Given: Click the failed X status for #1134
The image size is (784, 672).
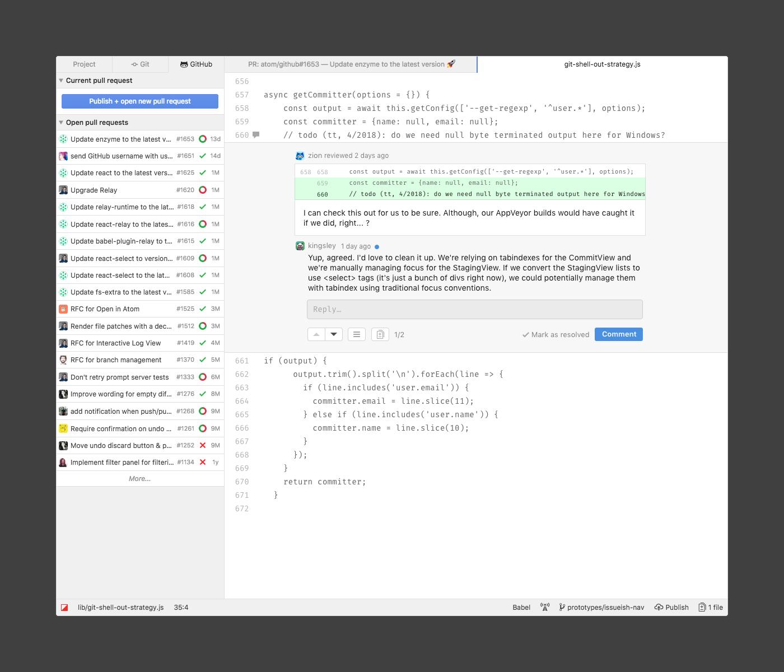Looking at the screenshot, I should [203, 462].
